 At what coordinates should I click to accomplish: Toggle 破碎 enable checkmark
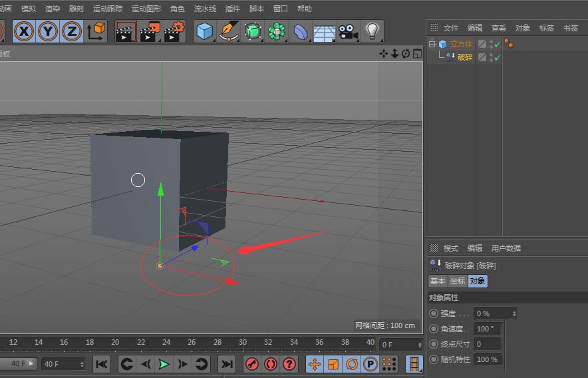(498, 57)
